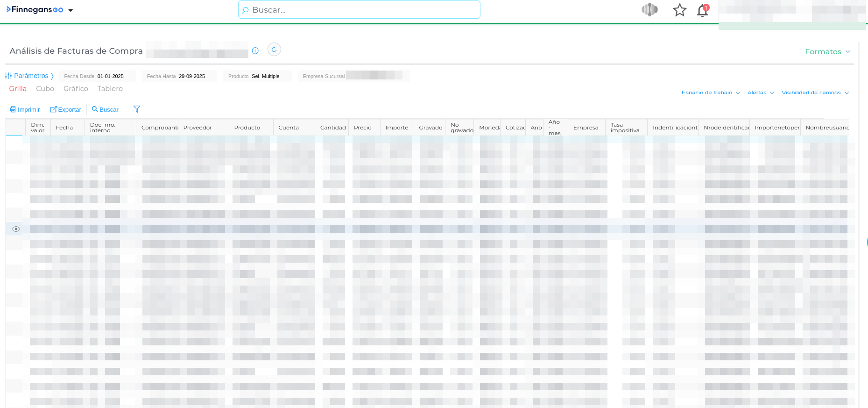The height and width of the screenshot is (408, 868).
Task: Click the brain assistant icon
Action: (649, 10)
